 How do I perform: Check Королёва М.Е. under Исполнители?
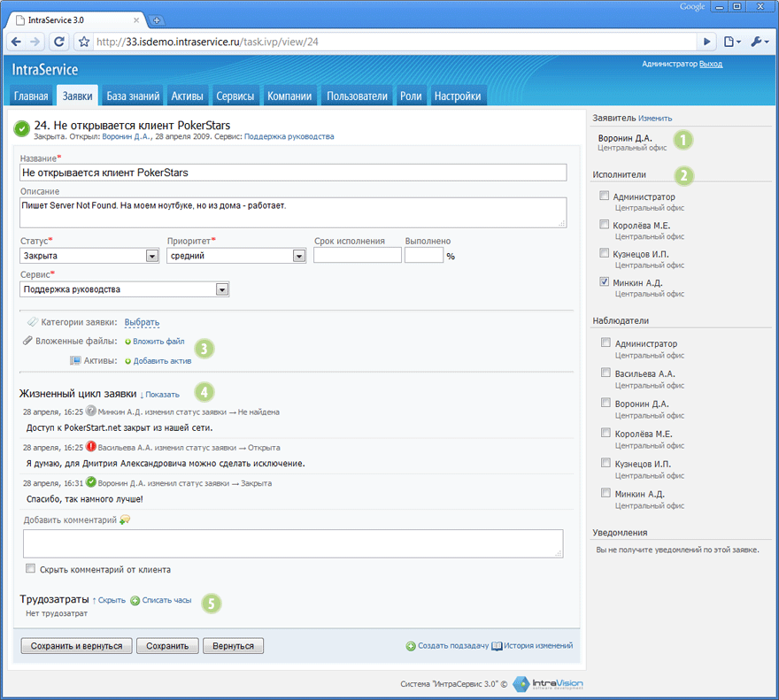point(604,224)
